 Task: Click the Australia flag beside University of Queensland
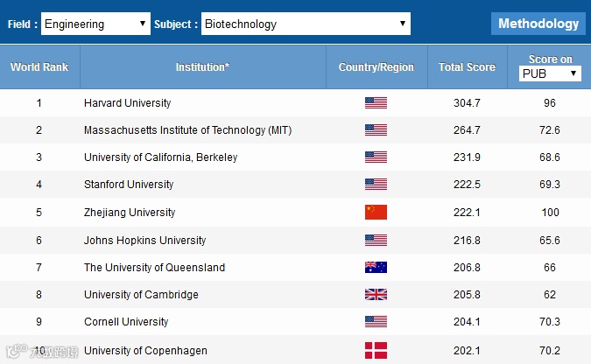point(376,268)
